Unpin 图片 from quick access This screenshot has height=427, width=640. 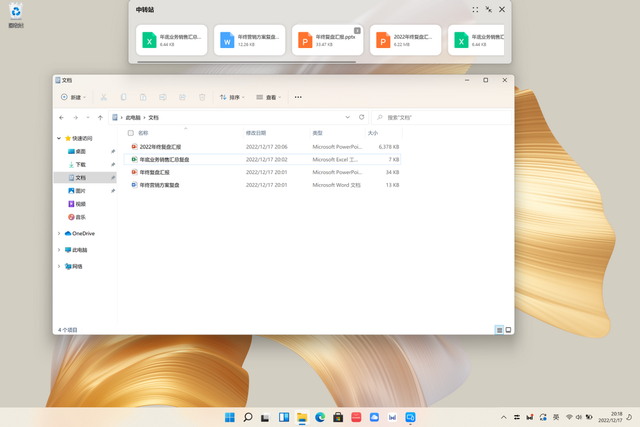click(113, 191)
